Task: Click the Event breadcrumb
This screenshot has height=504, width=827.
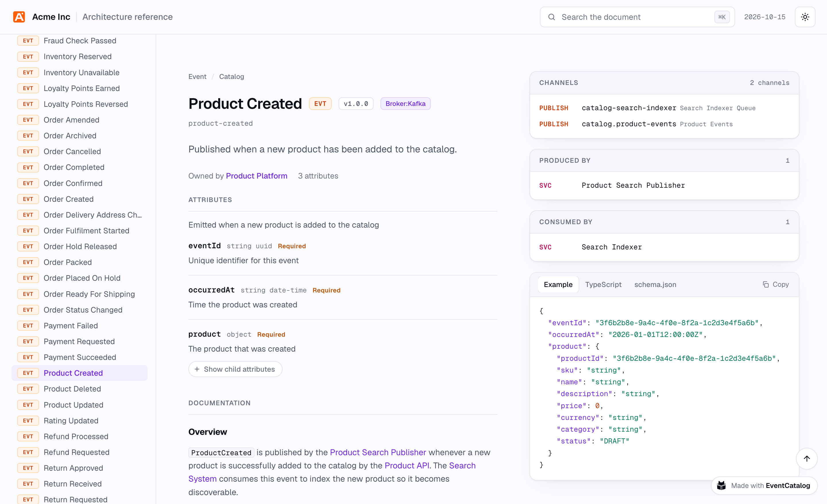Action: pyautogui.click(x=197, y=77)
